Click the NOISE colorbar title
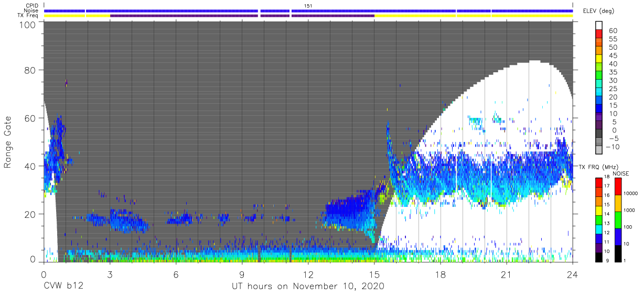Image resolution: width=644 pixels, height=297 pixels. 620,173
